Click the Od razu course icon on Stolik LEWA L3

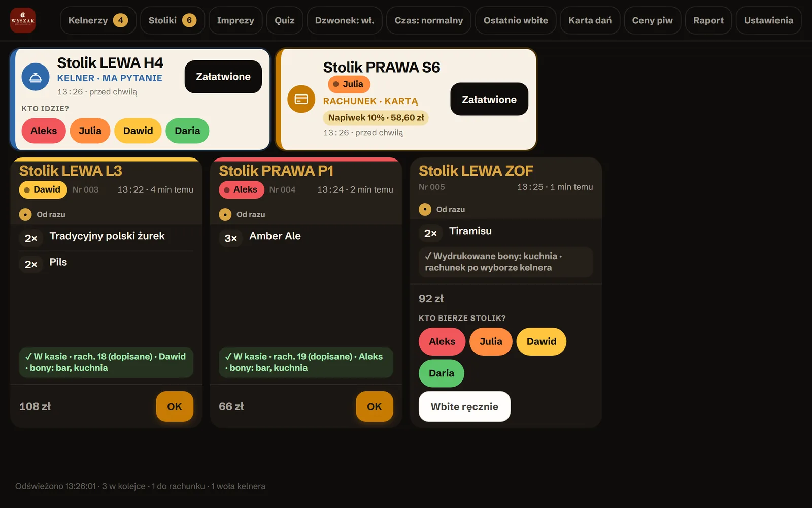click(x=25, y=215)
